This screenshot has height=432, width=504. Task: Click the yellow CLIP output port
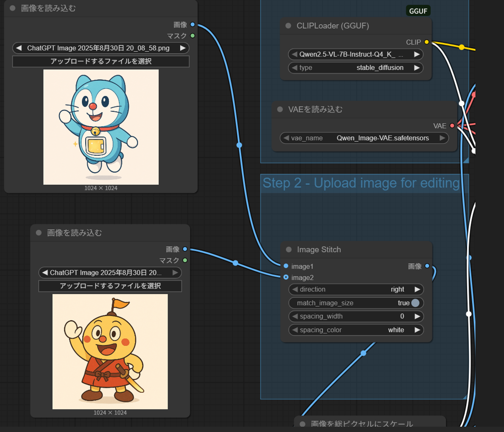tap(427, 42)
